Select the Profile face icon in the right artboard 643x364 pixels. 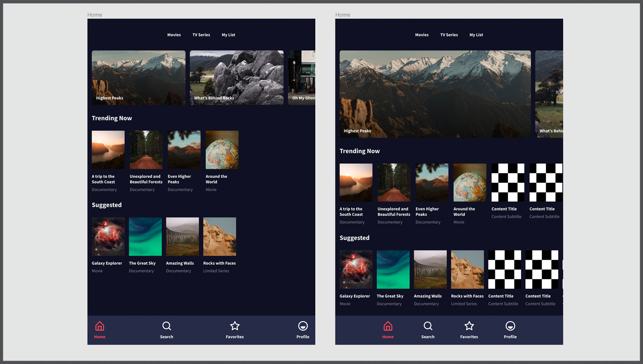(x=510, y=326)
